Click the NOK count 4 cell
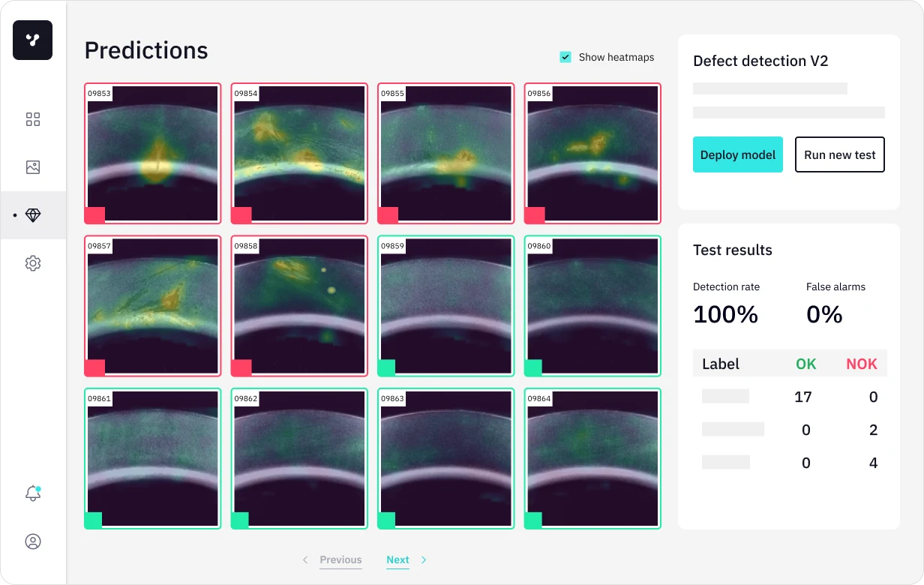 pos(873,463)
